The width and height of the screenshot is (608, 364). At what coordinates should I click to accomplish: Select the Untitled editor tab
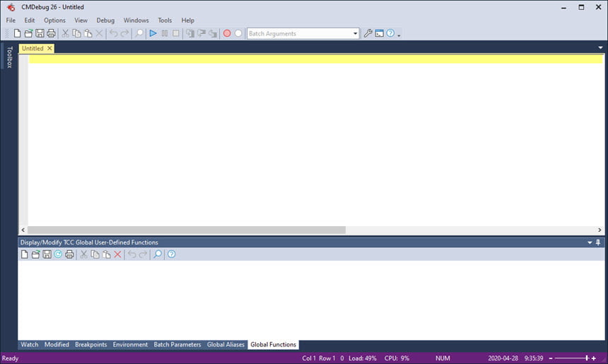[x=33, y=49]
